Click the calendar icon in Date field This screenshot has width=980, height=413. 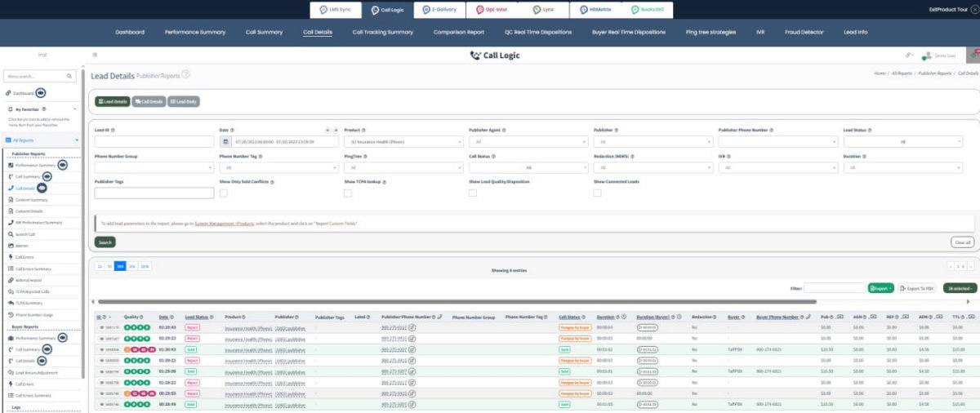pos(225,141)
